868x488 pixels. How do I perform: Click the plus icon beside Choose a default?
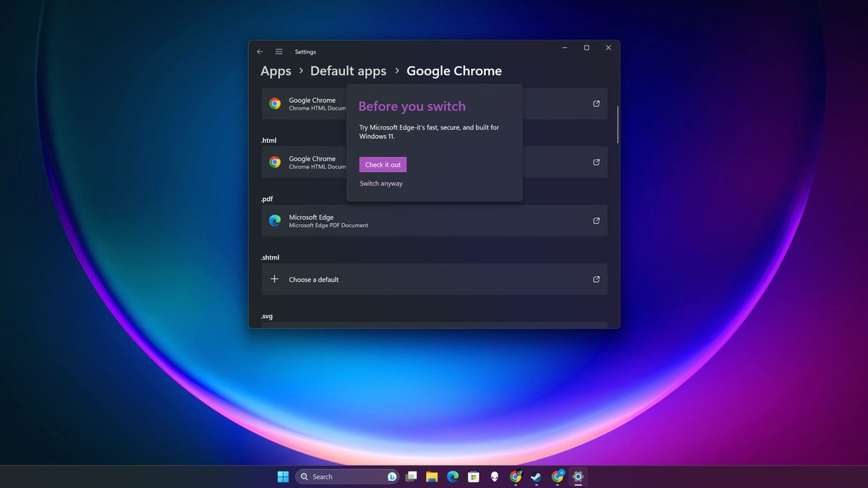click(x=274, y=279)
